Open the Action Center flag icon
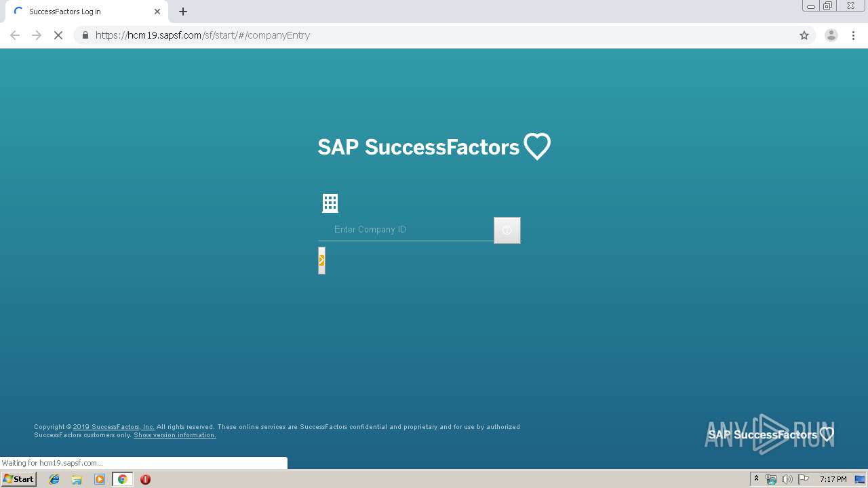Viewport: 868px width, 488px height. pyautogui.click(x=804, y=479)
